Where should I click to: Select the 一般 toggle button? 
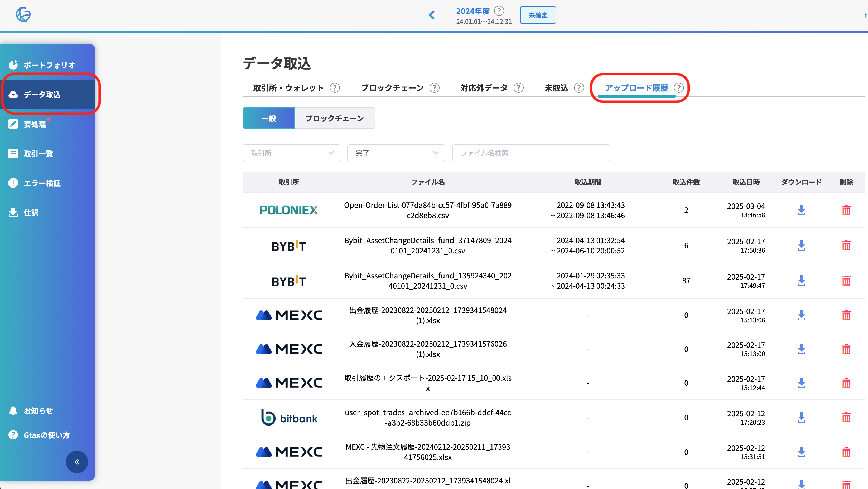269,118
